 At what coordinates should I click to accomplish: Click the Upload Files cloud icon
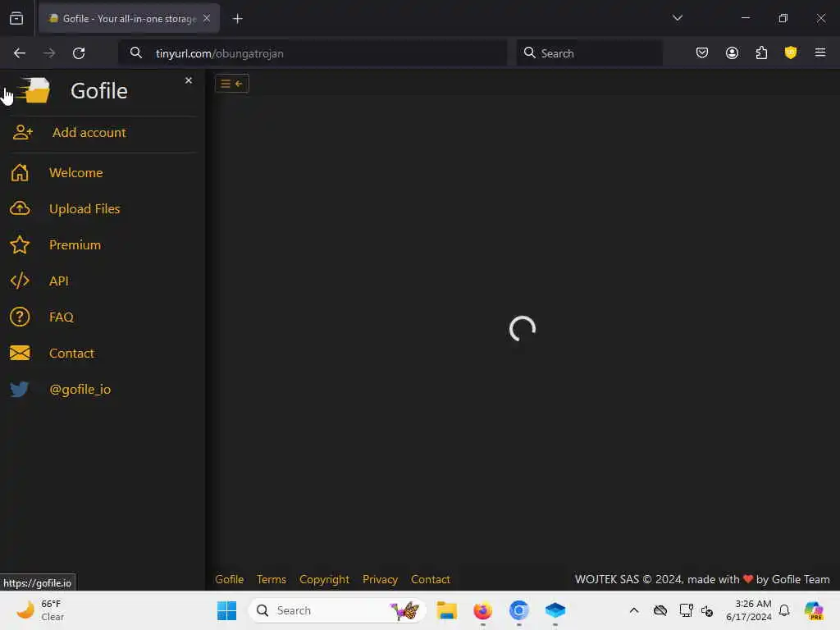coord(20,208)
